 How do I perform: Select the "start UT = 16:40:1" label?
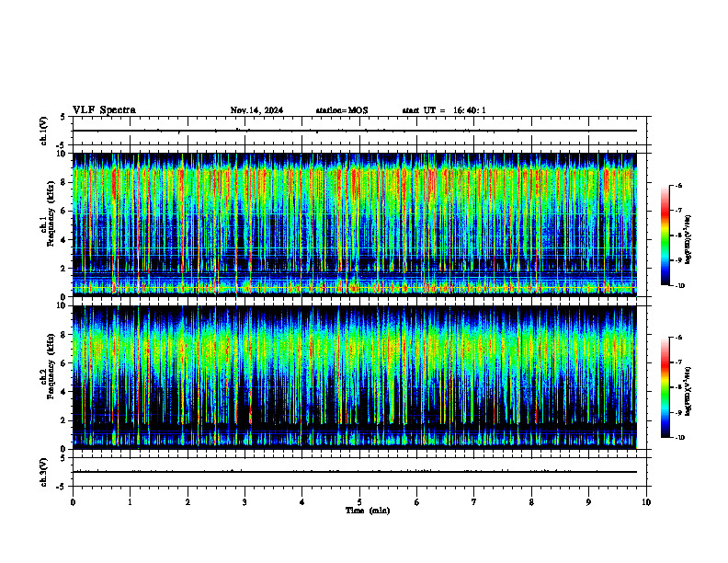[444, 110]
